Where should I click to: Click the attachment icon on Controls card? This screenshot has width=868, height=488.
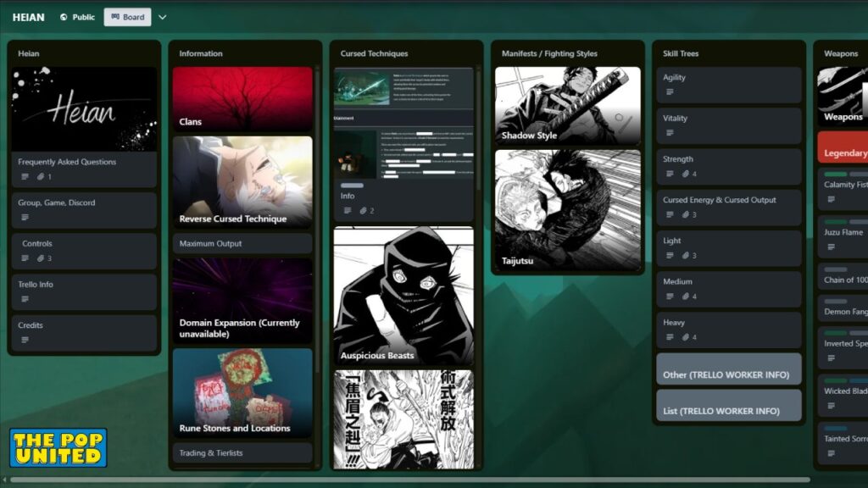point(41,258)
